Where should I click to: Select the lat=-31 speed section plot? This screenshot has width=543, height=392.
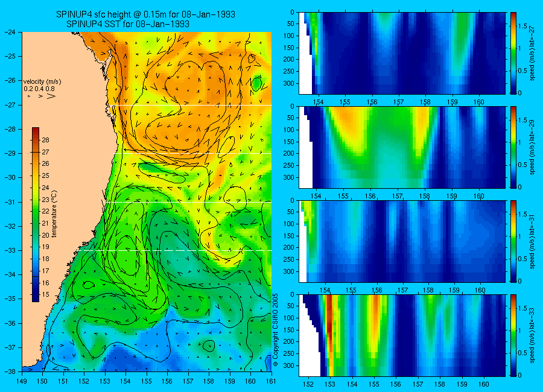tap(402, 241)
